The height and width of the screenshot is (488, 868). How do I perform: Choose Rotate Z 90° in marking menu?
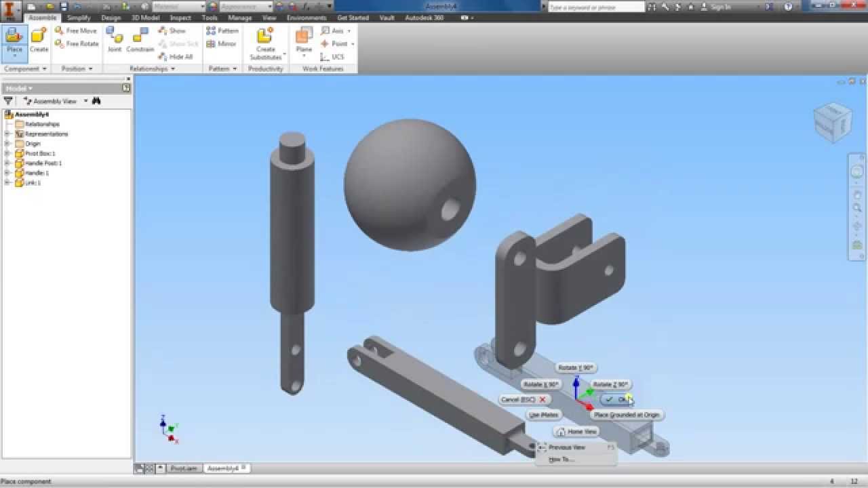click(x=610, y=384)
